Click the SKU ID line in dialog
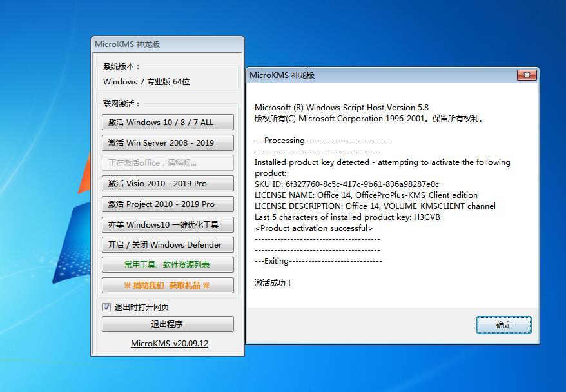The width and height of the screenshot is (566, 392). [347, 184]
